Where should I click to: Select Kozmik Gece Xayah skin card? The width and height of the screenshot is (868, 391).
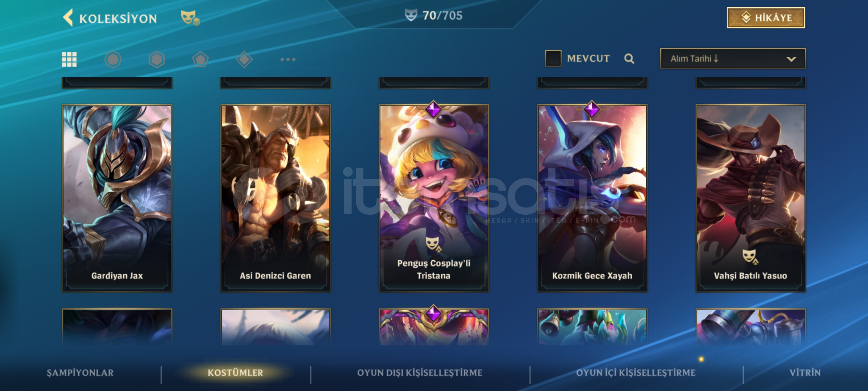point(592,198)
